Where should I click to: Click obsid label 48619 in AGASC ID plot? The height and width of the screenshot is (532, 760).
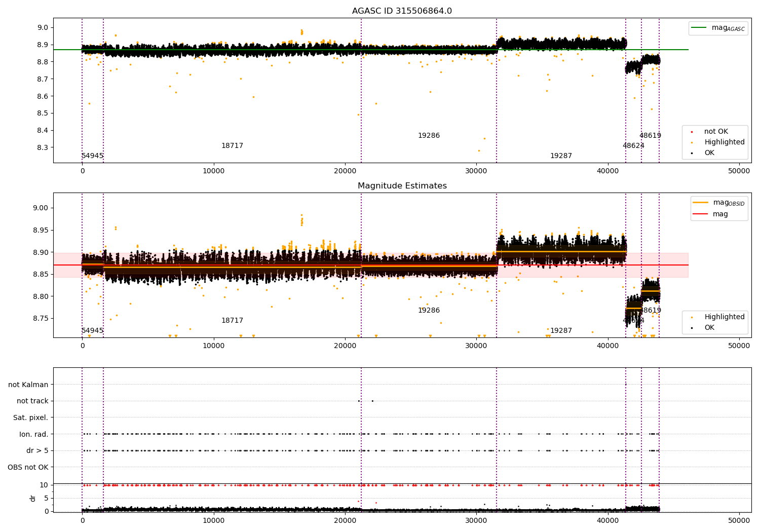[650, 136]
